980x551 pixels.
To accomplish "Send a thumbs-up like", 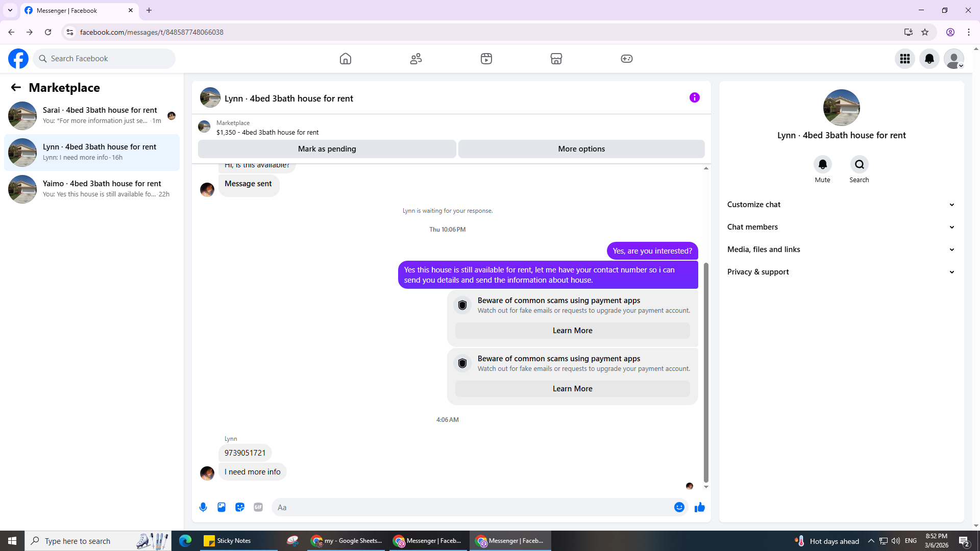I will click(700, 507).
